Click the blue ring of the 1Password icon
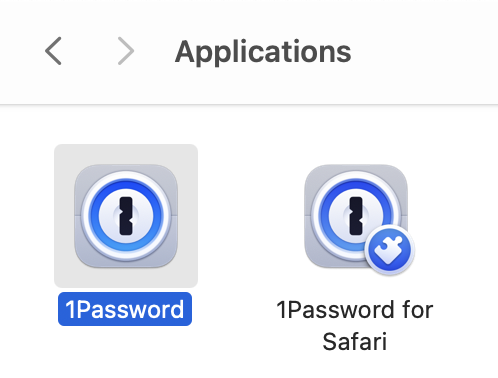This screenshot has width=498, height=378. (x=126, y=186)
